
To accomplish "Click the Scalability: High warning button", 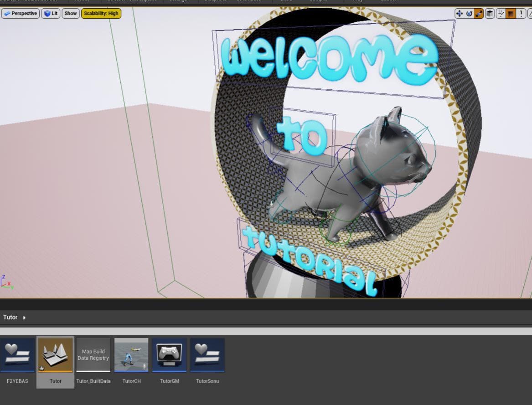I will point(101,14).
